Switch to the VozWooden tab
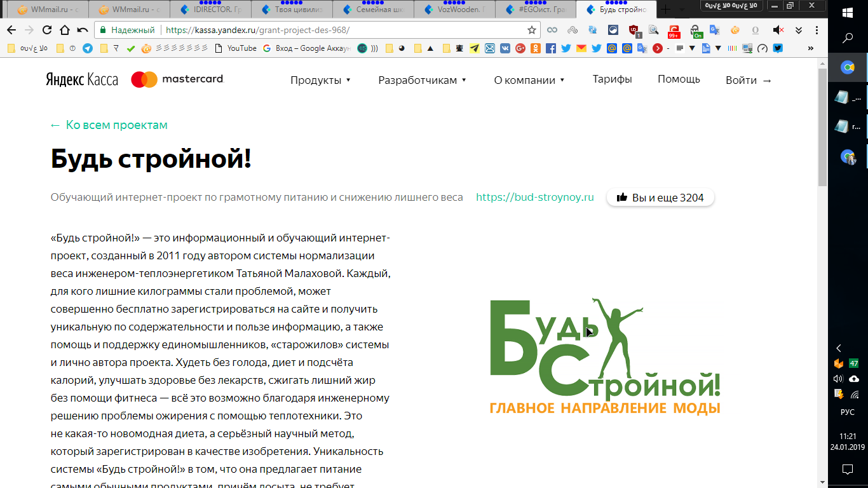The width and height of the screenshot is (868, 488). [x=454, y=10]
